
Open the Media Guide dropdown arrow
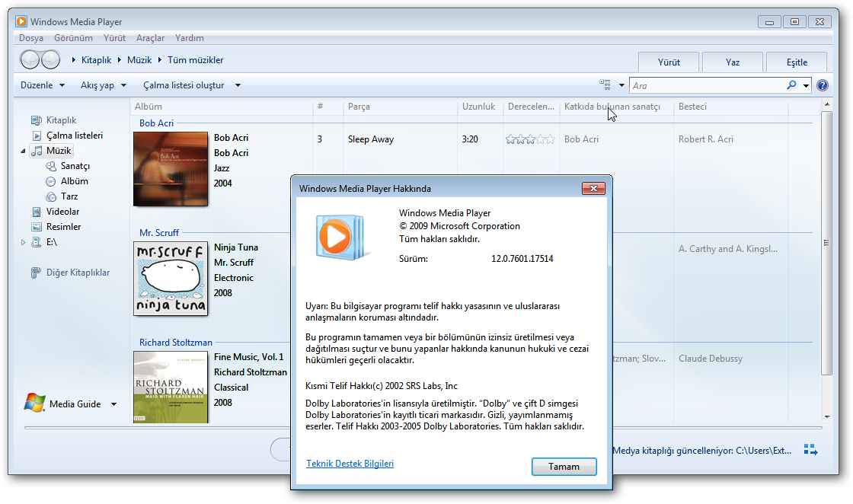[x=113, y=404]
